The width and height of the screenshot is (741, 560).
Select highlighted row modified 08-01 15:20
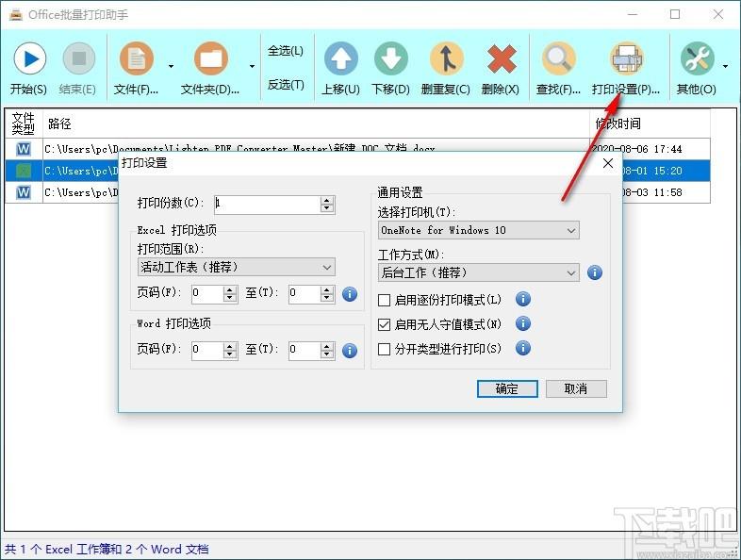pyautogui.click(x=357, y=170)
